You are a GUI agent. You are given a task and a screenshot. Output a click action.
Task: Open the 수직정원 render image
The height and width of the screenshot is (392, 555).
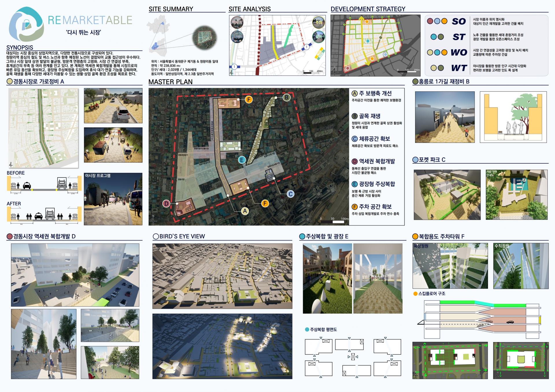click(521, 266)
